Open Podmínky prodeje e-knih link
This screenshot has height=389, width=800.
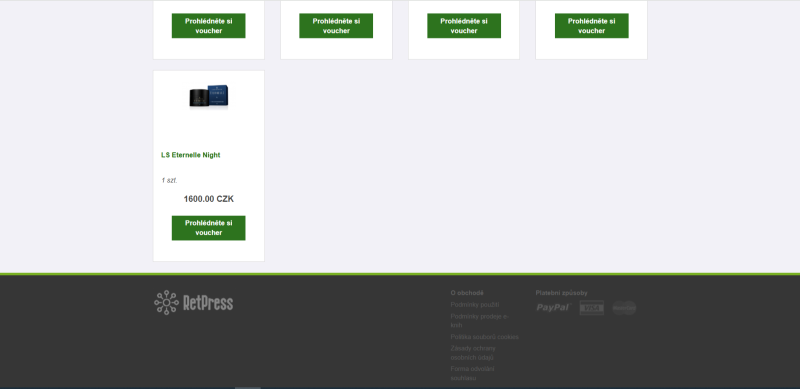pyautogui.click(x=480, y=321)
